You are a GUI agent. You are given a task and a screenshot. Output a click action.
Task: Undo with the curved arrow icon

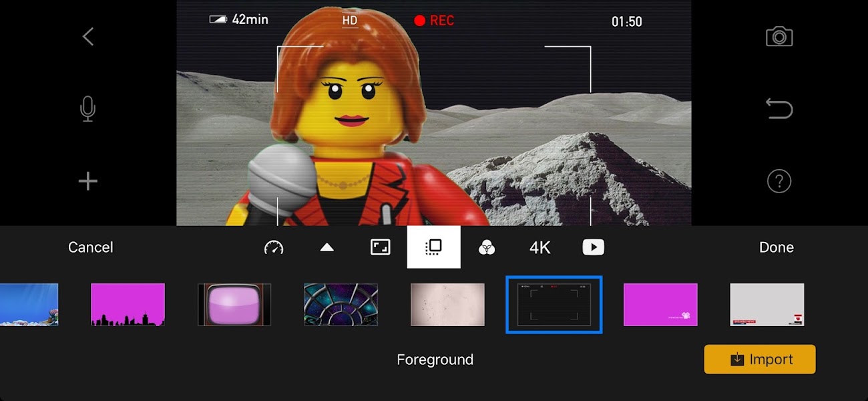pos(779,108)
